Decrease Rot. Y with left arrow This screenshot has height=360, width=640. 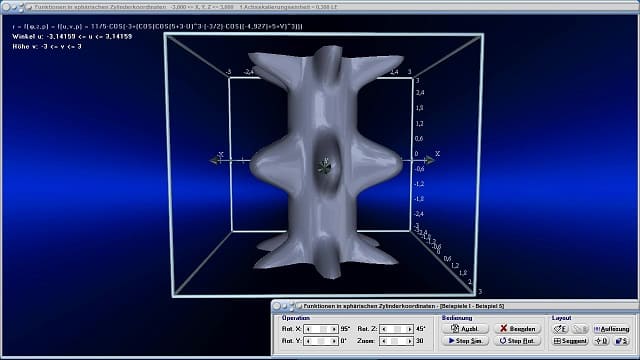(308, 341)
